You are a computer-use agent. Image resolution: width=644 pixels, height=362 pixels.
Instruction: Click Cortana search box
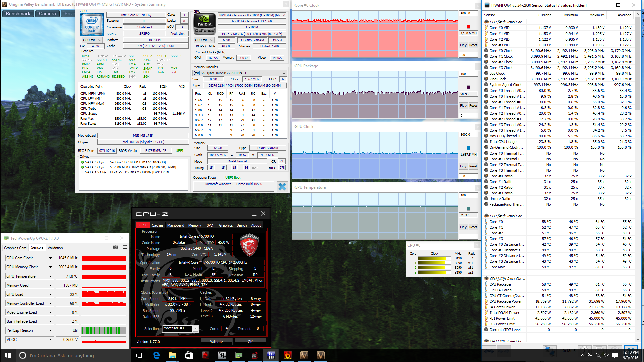point(74,355)
